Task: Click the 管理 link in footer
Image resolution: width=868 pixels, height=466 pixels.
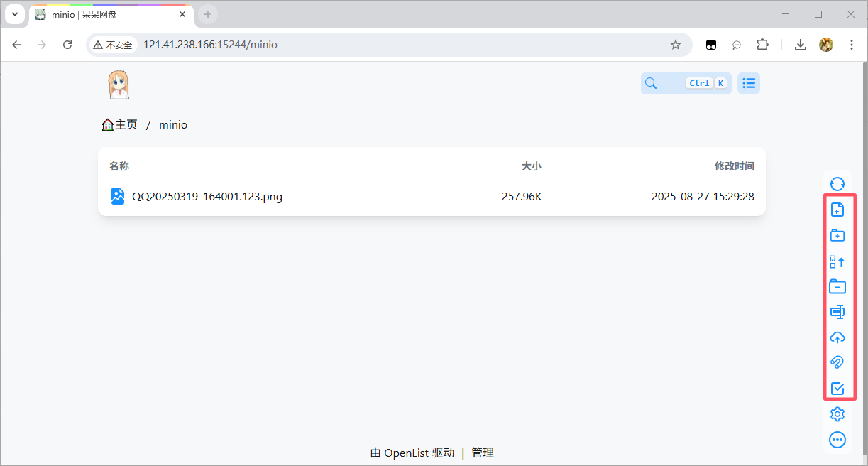Action: [x=483, y=453]
